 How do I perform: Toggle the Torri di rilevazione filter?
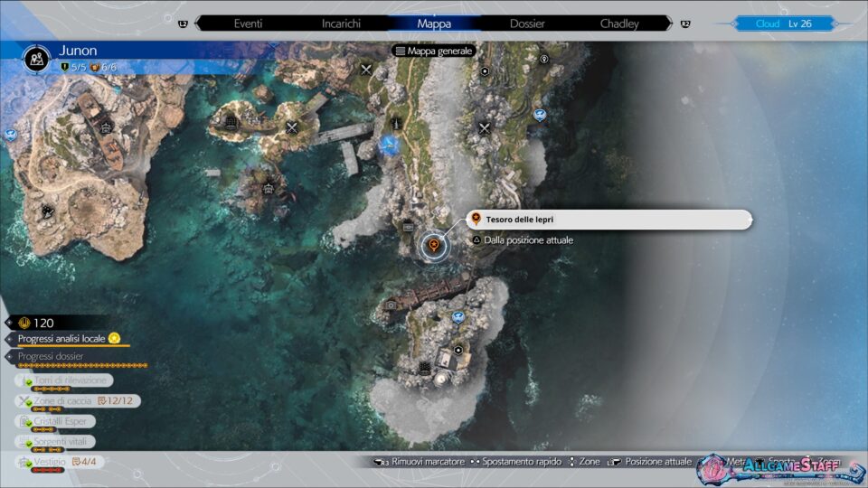pos(65,380)
